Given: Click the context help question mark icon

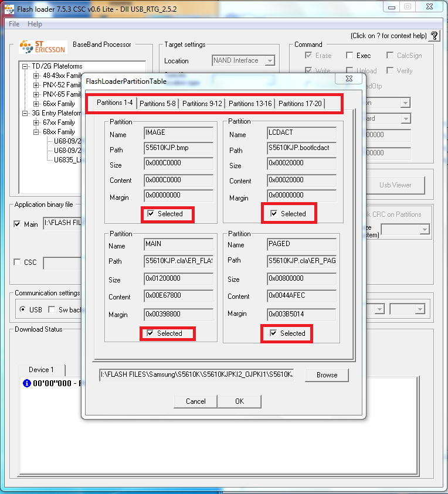Looking at the screenshot, I should (435, 36).
